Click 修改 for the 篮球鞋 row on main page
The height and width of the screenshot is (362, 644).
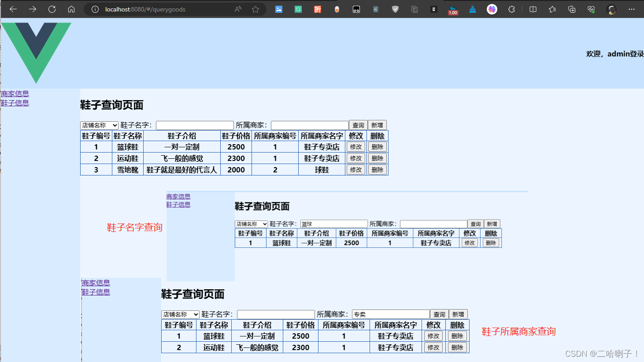click(x=356, y=147)
